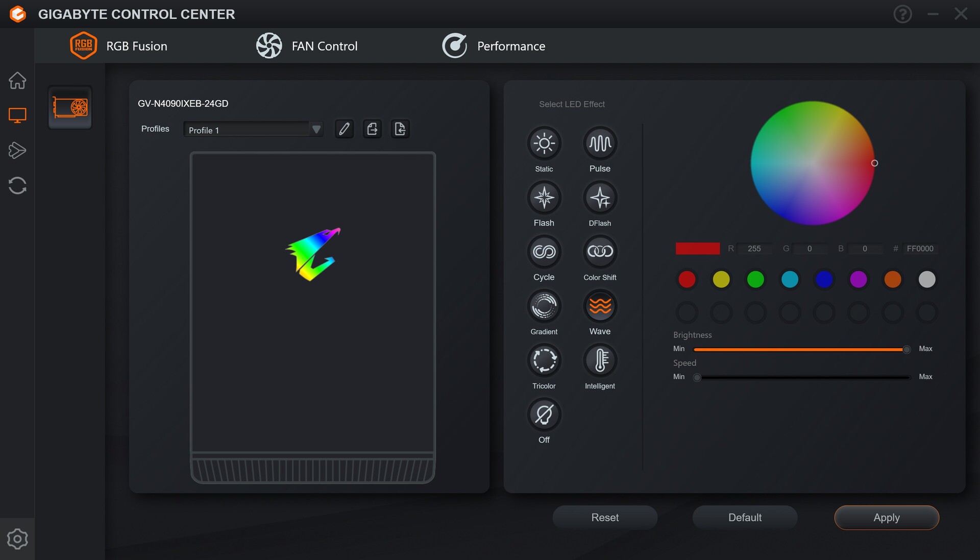980x560 pixels.
Task: Click the Brightness slider track
Action: coord(799,350)
